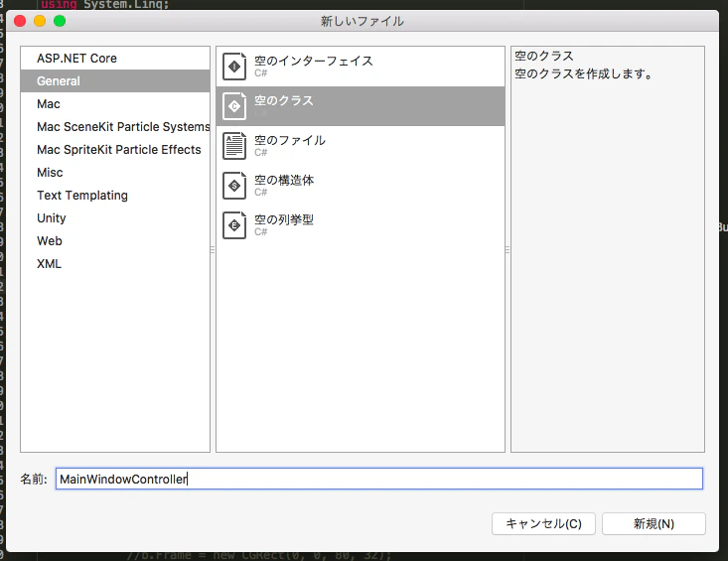Click the empty class file icon

pos(234,106)
